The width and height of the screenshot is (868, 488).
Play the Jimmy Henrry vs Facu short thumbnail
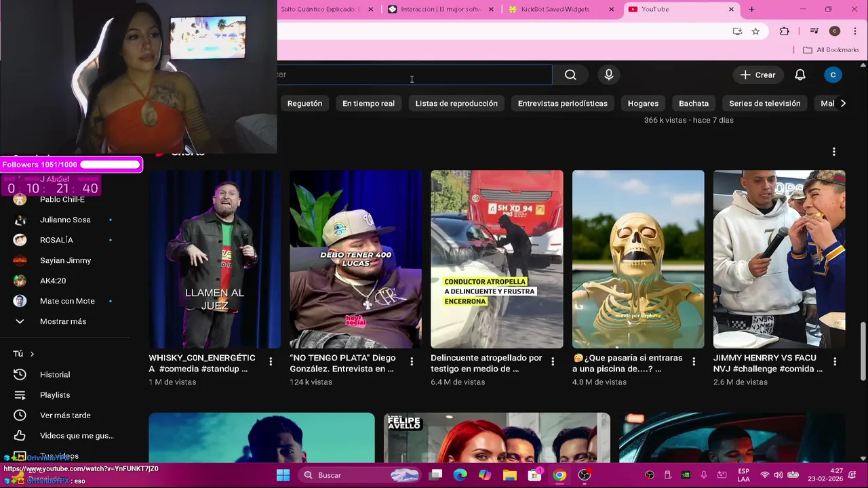tap(779, 259)
